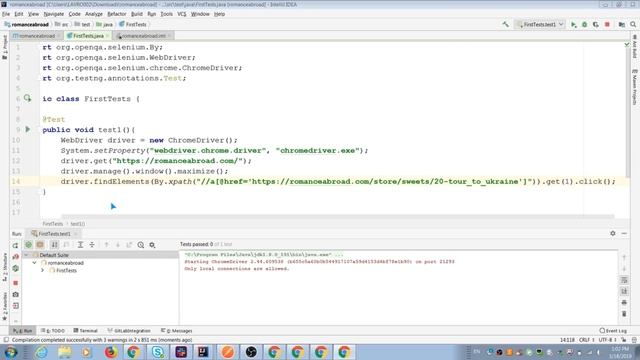640x360 pixels.
Task: Close FirstTests.test1 run tab
Action: (x=76, y=234)
